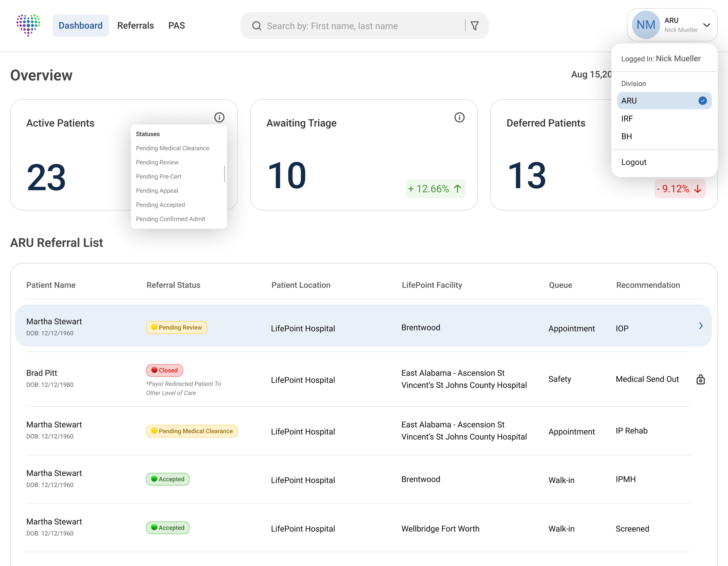Viewport: 728px width, 566px height.
Task: Click the Dashboard nav button
Action: 80,26
